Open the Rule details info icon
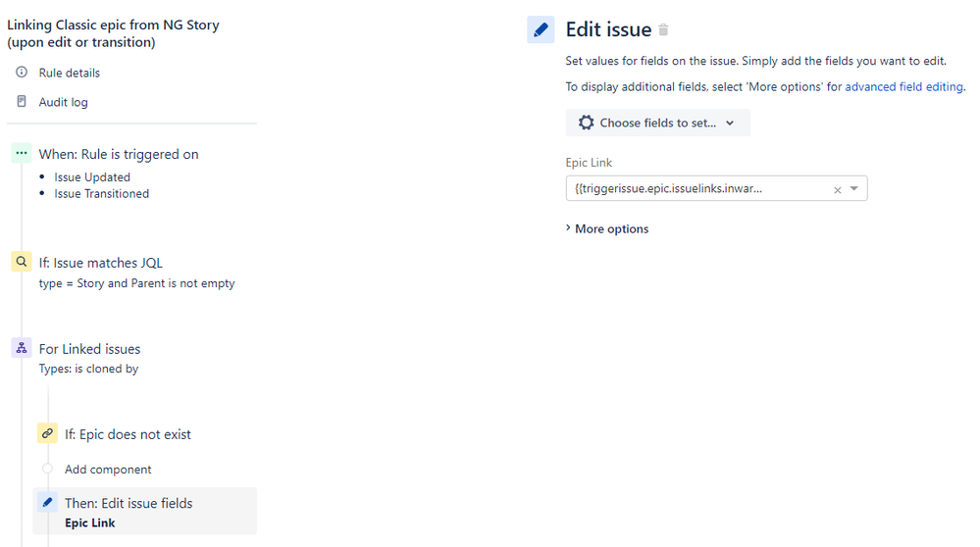 22,72
